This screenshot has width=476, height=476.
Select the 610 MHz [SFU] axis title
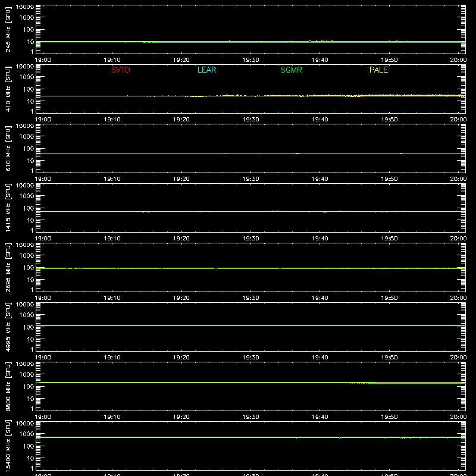click(x=8, y=148)
